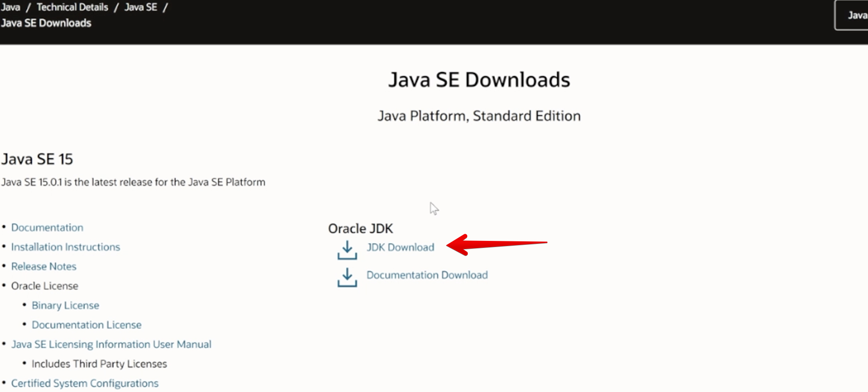Open the JDK Download link

[x=400, y=247]
